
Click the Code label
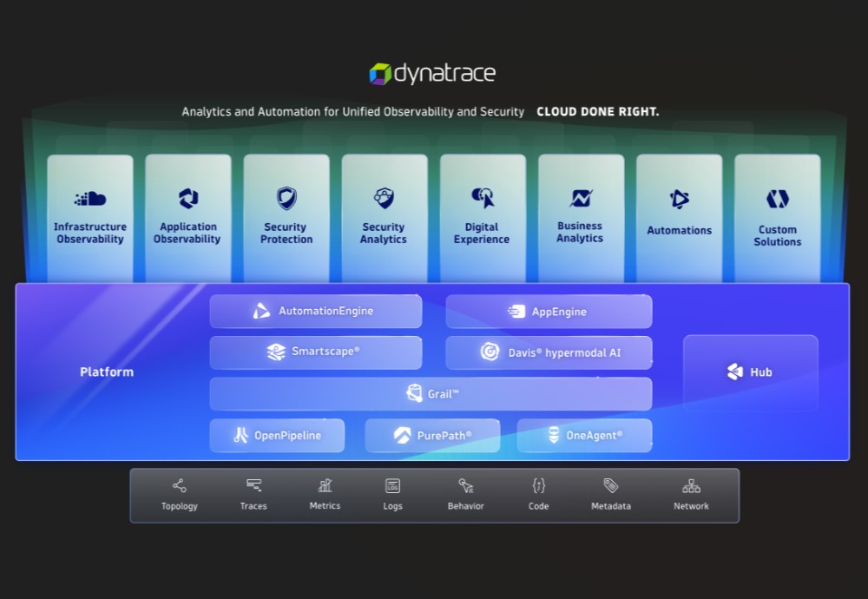click(539, 506)
